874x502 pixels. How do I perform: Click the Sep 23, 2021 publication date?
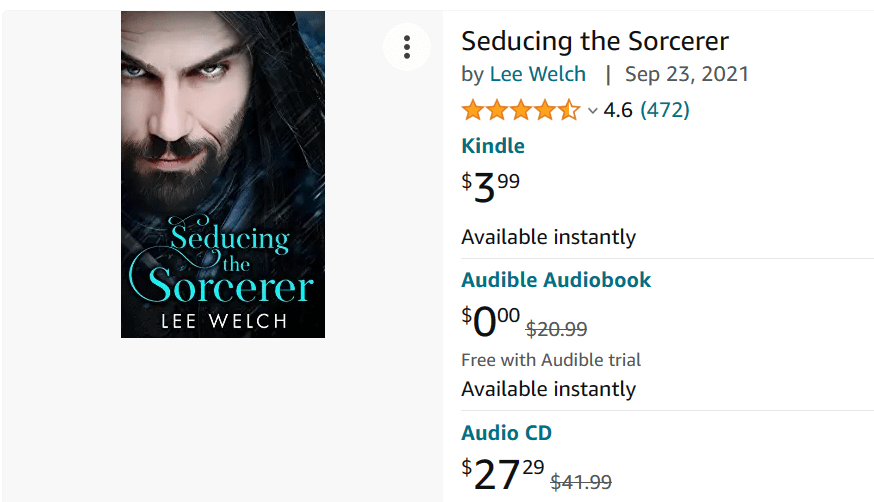687,74
